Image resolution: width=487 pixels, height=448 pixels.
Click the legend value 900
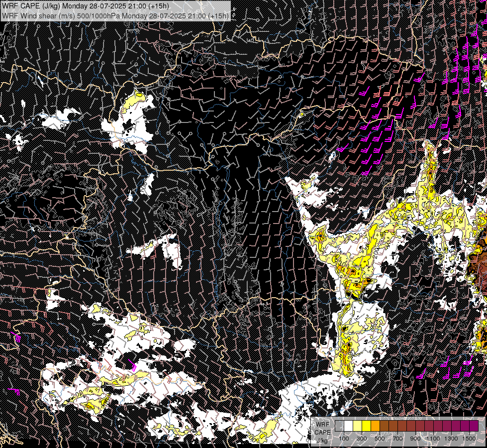coord(415,439)
